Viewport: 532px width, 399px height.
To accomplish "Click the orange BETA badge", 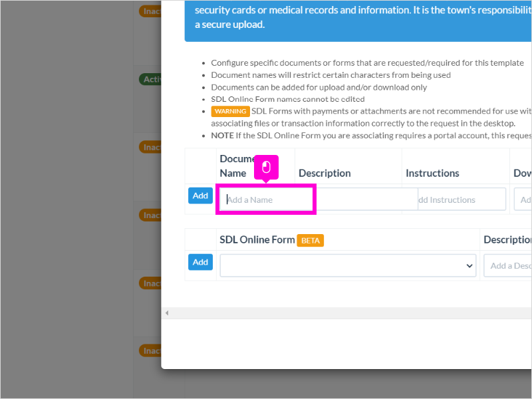I will click(x=310, y=241).
